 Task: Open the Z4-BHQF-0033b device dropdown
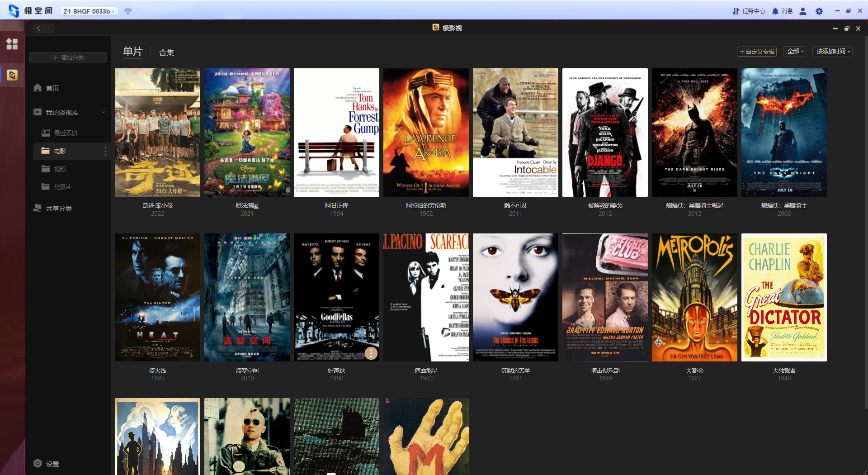coord(89,11)
